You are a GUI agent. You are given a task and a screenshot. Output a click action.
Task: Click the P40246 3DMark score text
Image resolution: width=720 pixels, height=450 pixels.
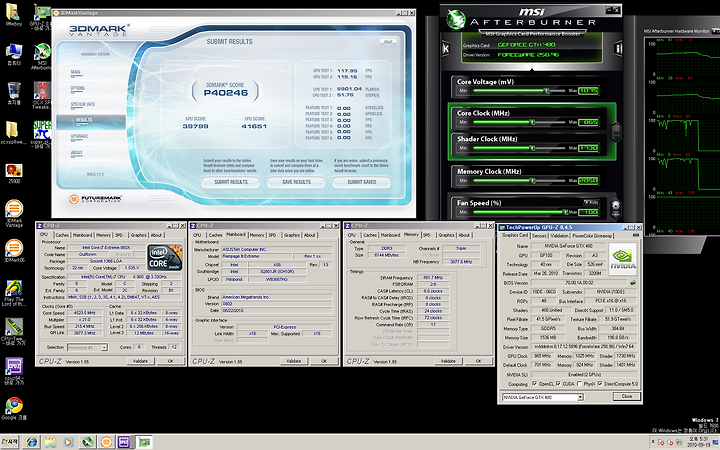[x=225, y=93]
